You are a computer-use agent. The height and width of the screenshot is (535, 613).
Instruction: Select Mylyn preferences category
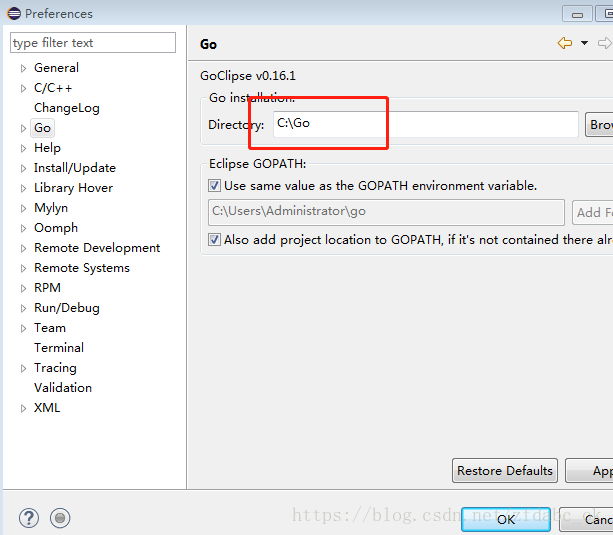pyautogui.click(x=51, y=208)
